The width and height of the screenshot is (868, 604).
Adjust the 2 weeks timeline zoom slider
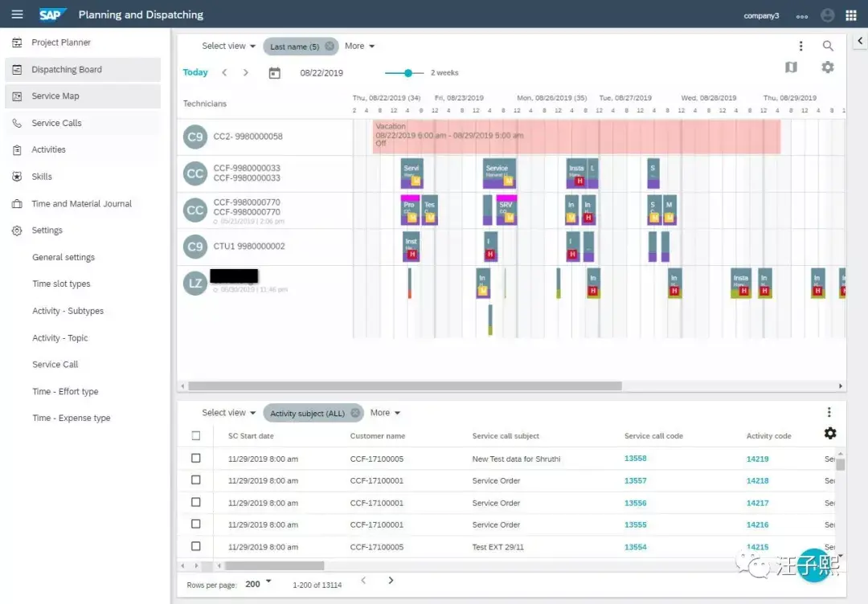click(408, 73)
